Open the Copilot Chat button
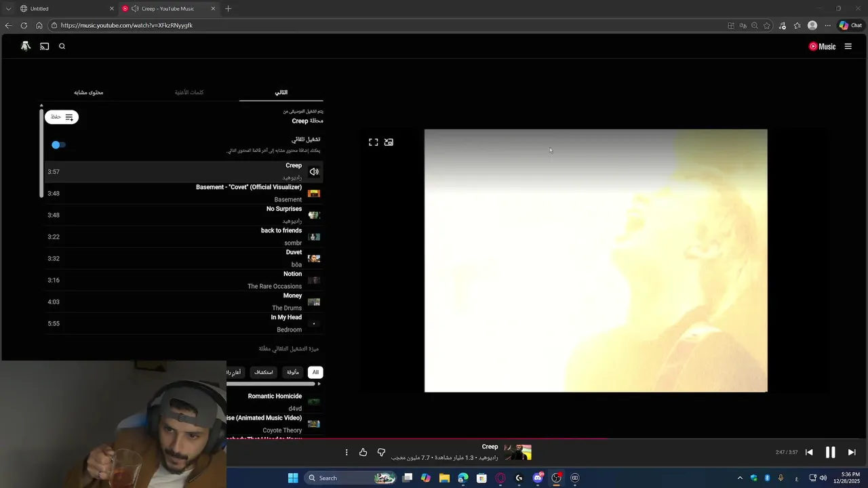 point(850,25)
